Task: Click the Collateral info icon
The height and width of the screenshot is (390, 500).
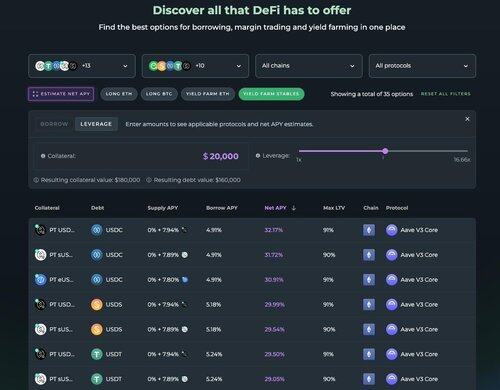Action: click(x=43, y=156)
